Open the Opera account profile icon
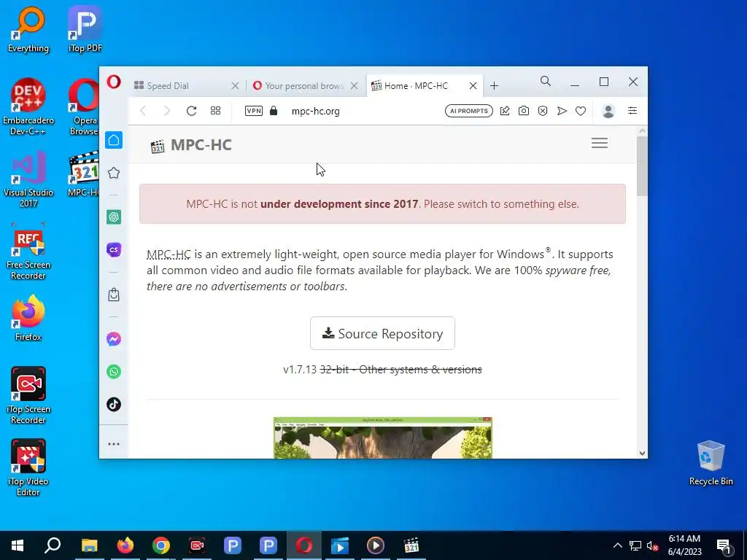The width and height of the screenshot is (747, 560). tap(608, 111)
